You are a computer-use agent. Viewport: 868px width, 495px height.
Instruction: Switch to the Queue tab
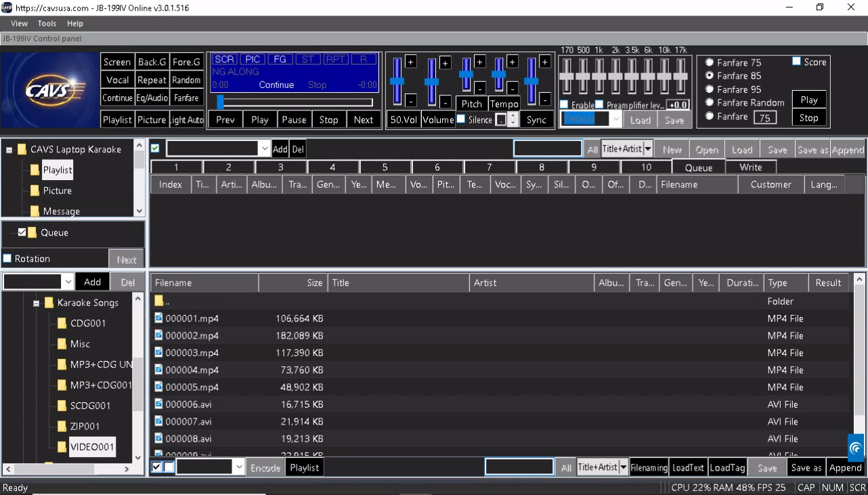[x=699, y=167]
